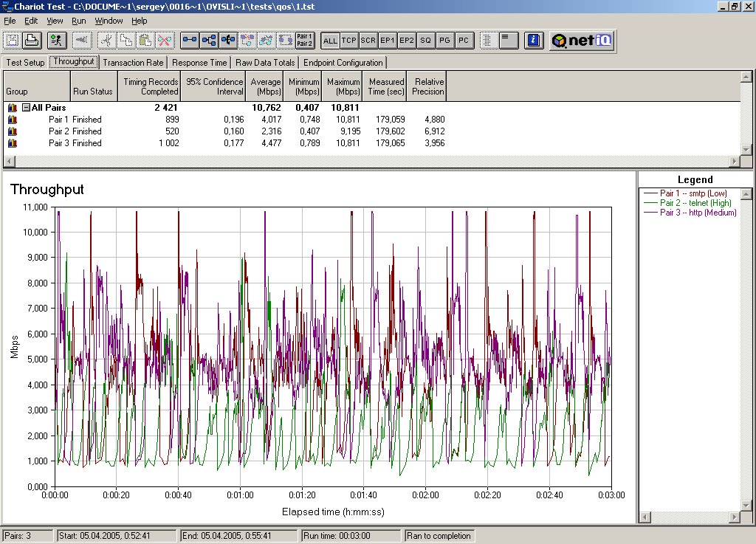Click the Pair 1 Pair 2 comparison icon
This screenshot has height=544, width=756.
pyautogui.click(x=304, y=41)
